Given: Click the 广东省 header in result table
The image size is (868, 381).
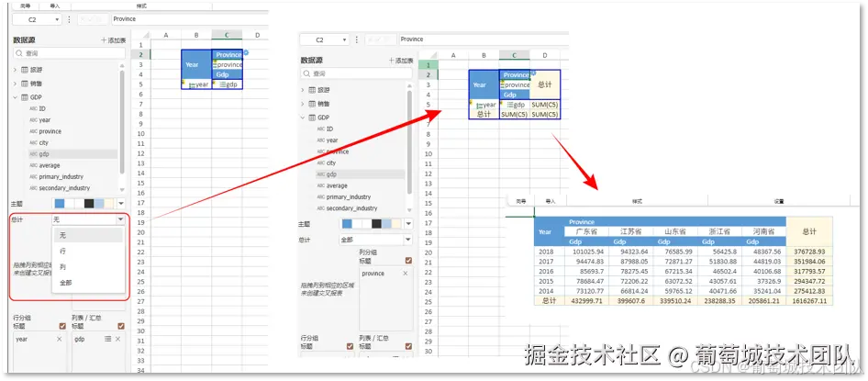Looking at the screenshot, I should (x=587, y=231).
